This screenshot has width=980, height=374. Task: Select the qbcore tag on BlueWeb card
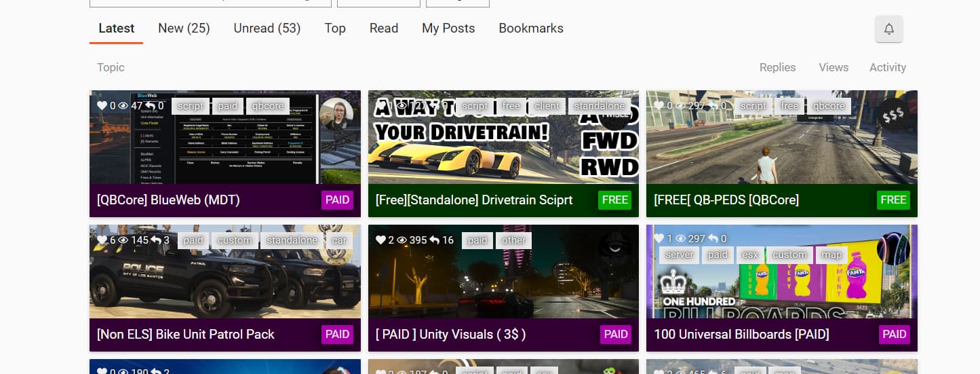pyautogui.click(x=268, y=106)
